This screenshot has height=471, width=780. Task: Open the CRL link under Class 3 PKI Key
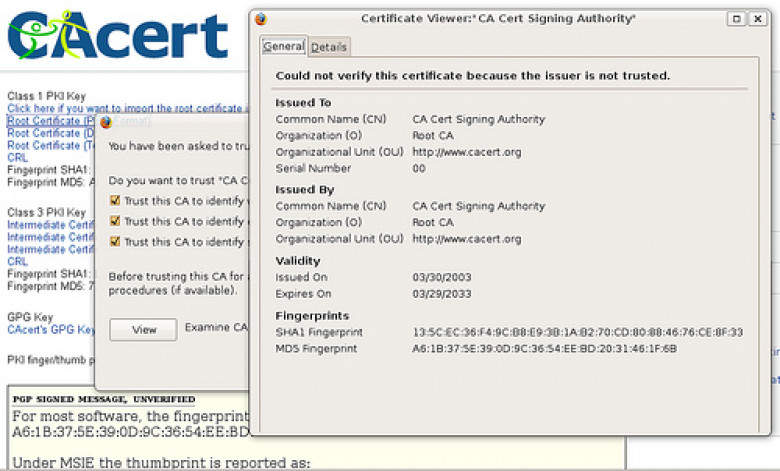pyautogui.click(x=17, y=262)
